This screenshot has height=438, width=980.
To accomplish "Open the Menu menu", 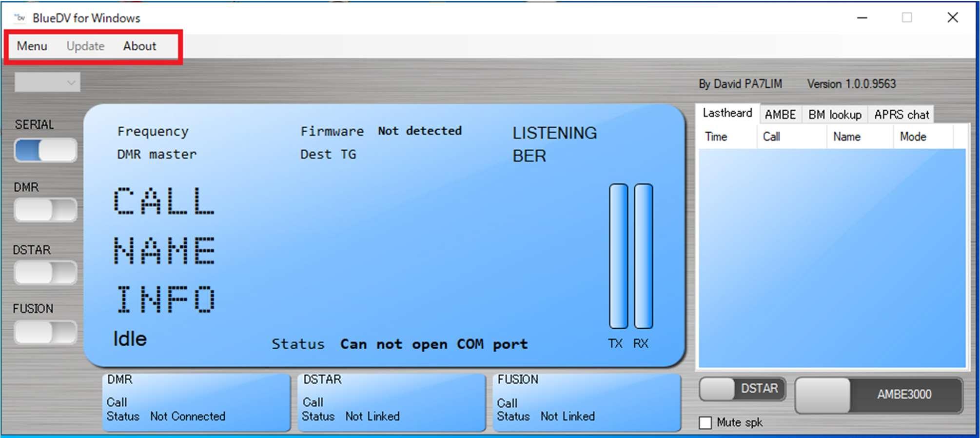I will click(x=32, y=46).
